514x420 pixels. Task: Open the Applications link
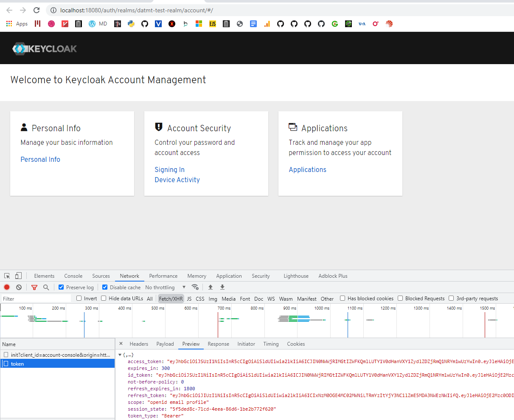pos(307,169)
